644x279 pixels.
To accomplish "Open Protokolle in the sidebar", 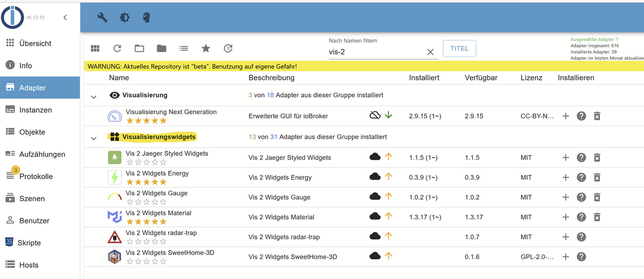I will (40, 176).
